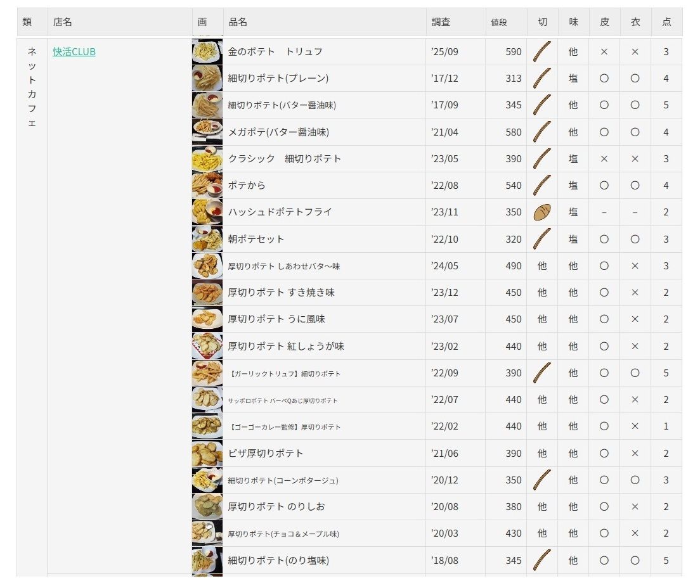This screenshot has width=700, height=588.
Task: Click the fry icon in 細切りポテト(のり塩味) row
Action: coord(541,560)
